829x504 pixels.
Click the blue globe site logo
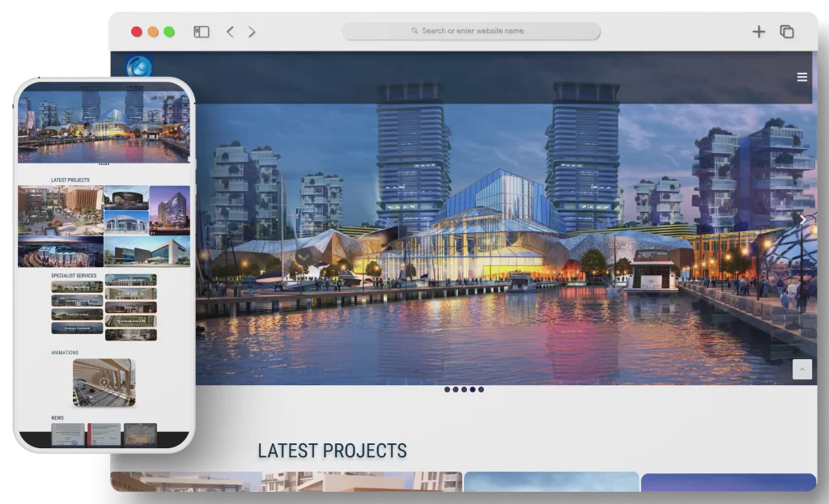tap(139, 66)
